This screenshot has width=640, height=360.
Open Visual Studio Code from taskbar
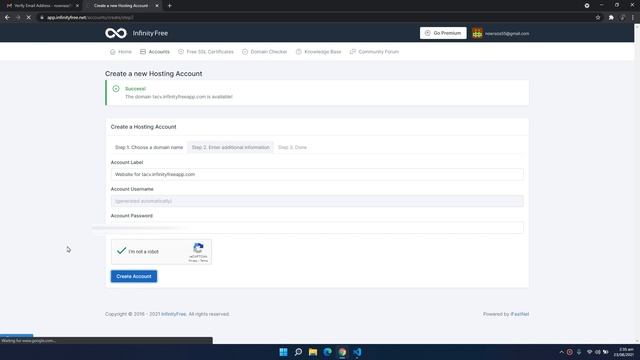[x=357, y=352]
